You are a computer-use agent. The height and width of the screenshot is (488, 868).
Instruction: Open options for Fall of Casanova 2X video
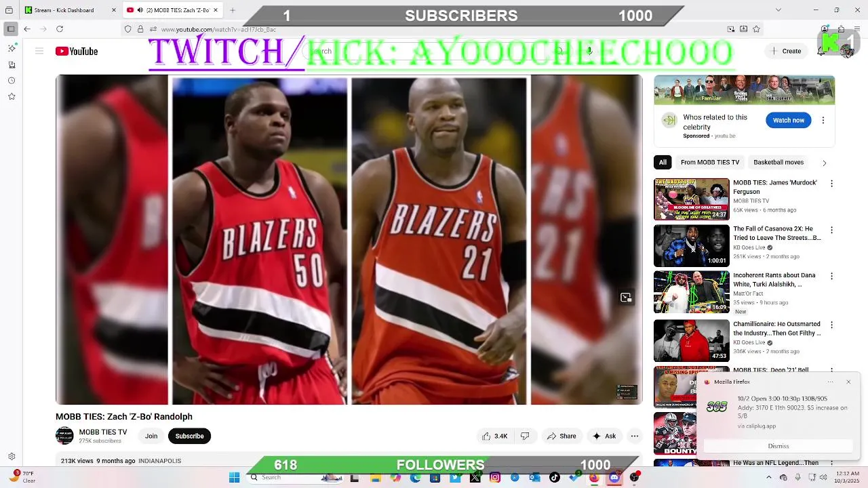(x=831, y=230)
